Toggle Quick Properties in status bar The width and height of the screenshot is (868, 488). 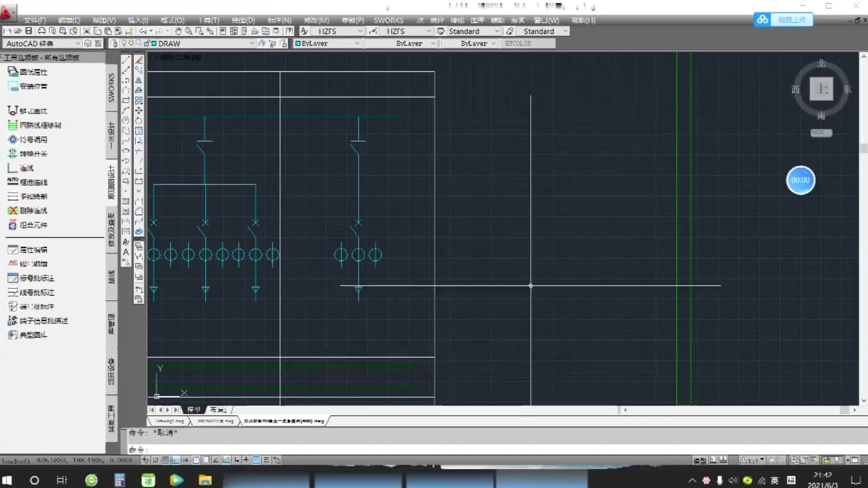(x=266, y=460)
